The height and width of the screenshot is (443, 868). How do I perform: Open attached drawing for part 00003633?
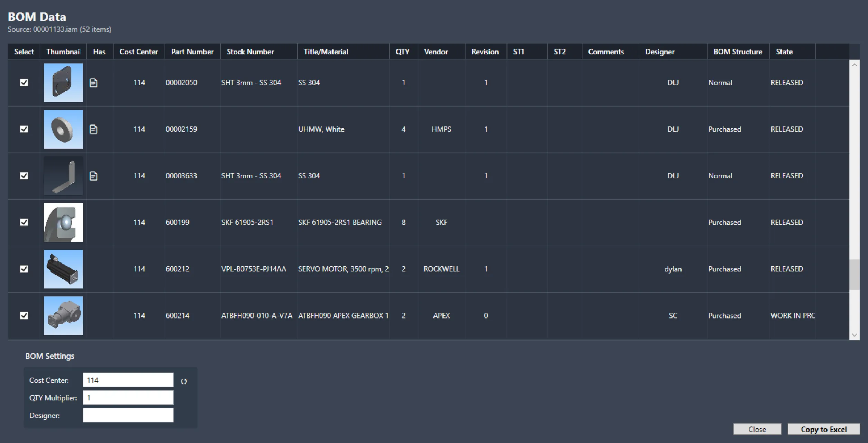(93, 175)
